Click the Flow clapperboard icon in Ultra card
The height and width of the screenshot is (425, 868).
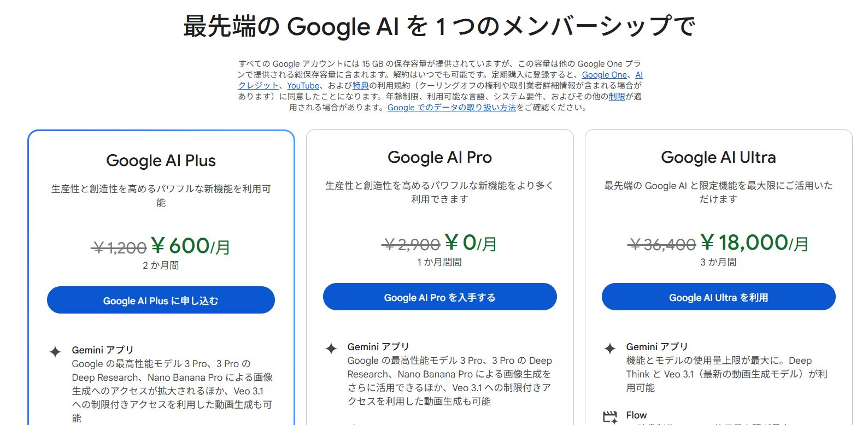coord(610,417)
